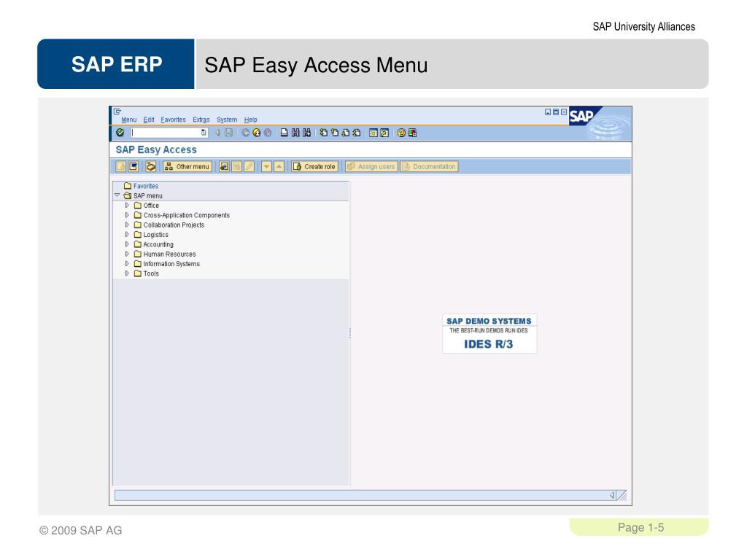The image size is (747, 560).
Task: Expand the Human Resources folder
Action: coord(127,254)
